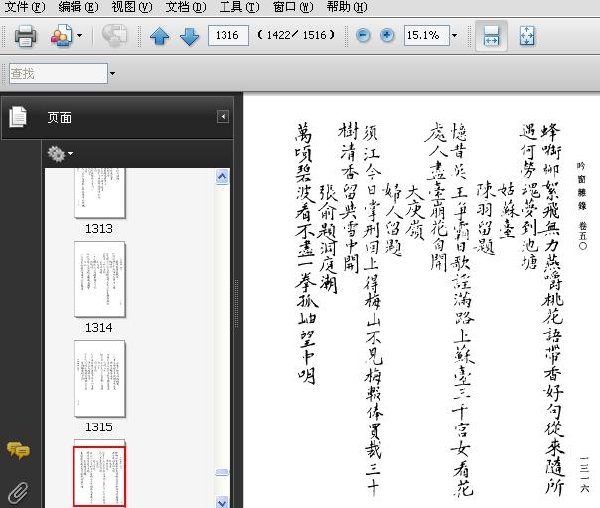Zoom in with the plus button
Image resolution: width=600 pixels, height=508 pixels.
coord(387,36)
